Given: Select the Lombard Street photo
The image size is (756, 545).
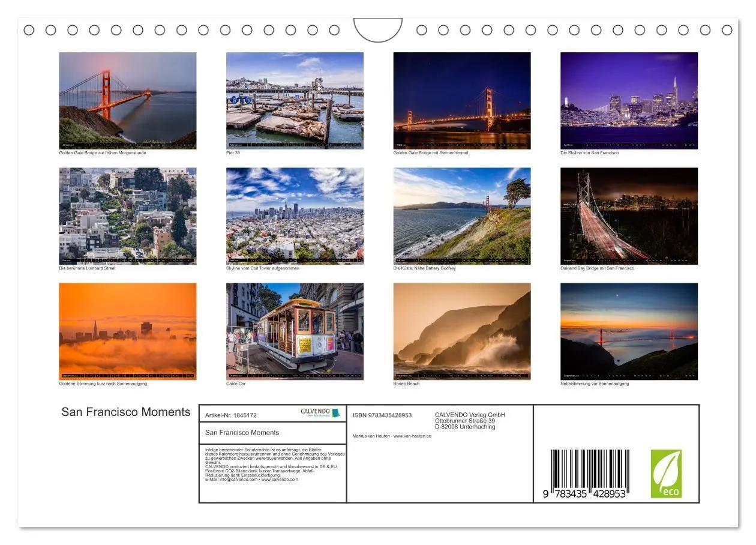Looking at the screenshot, I should coord(127,216).
